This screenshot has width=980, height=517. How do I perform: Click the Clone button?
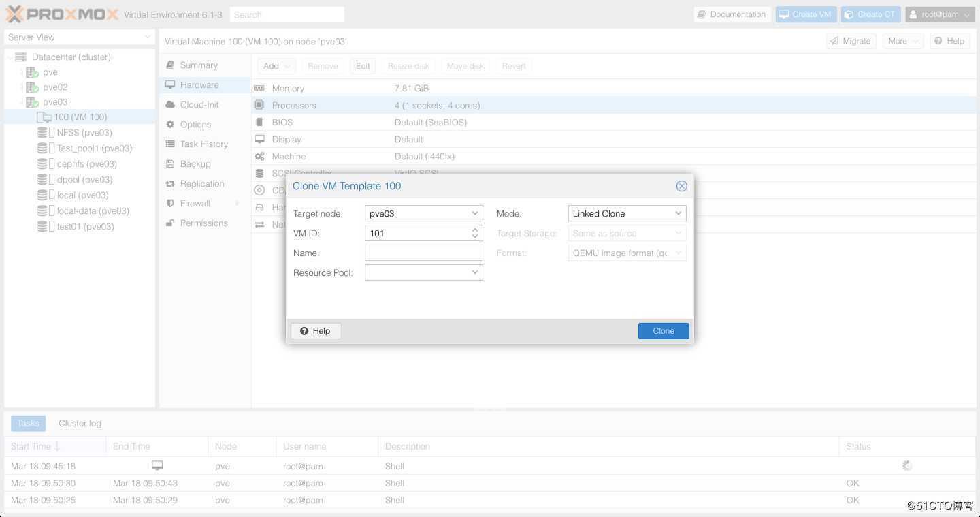click(x=664, y=331)
